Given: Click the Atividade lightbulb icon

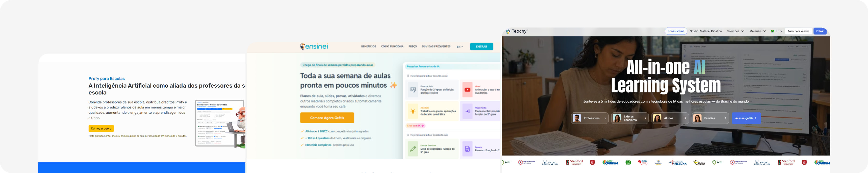Looking at the screenshot, I should tap(413, 111).
